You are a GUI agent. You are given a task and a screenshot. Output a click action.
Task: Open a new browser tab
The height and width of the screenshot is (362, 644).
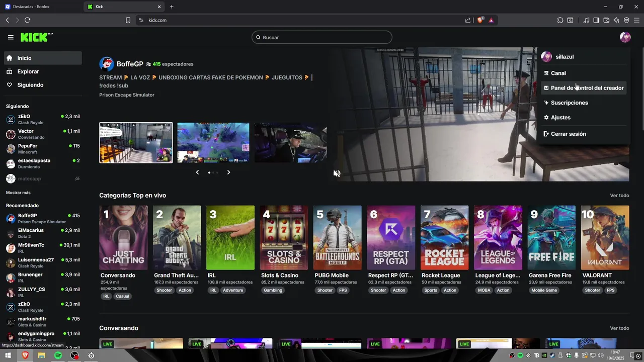pyautogui.click(x=172, y=7)
